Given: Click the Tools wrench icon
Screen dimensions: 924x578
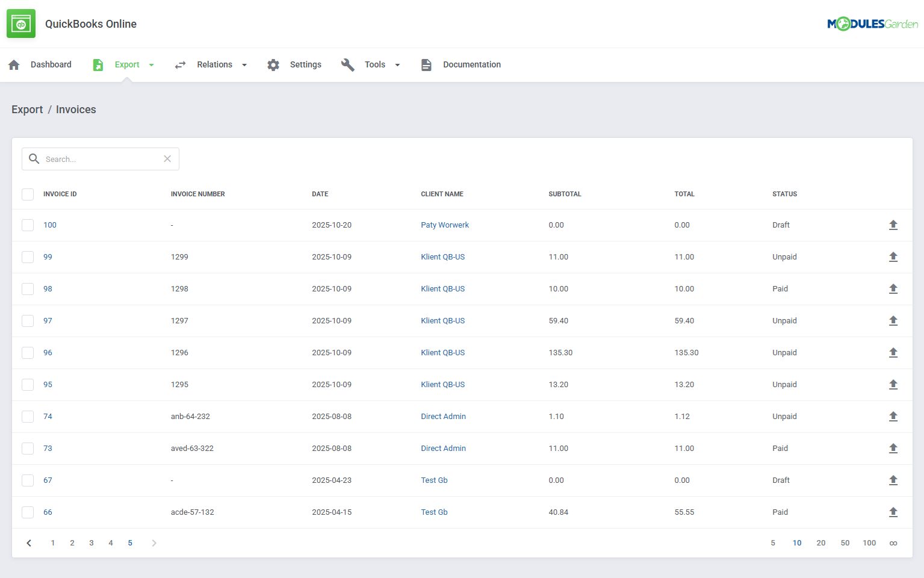Looking at the screenshot, I should pyautogui.click(x=348, y=65).
